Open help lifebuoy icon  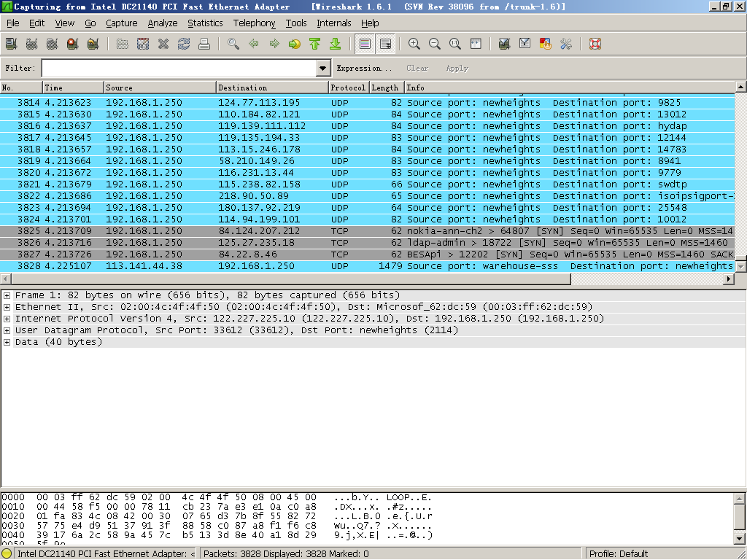pos(595,44)
